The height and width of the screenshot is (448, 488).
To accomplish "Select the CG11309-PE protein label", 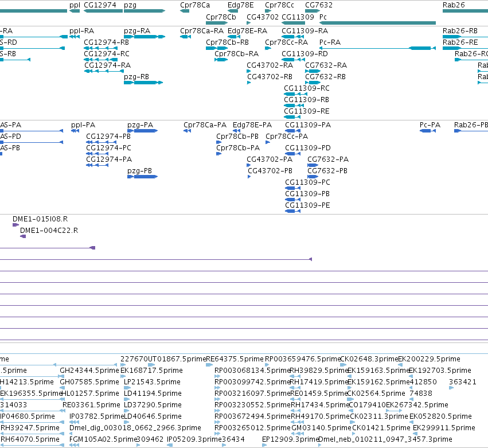I will 307,205.
